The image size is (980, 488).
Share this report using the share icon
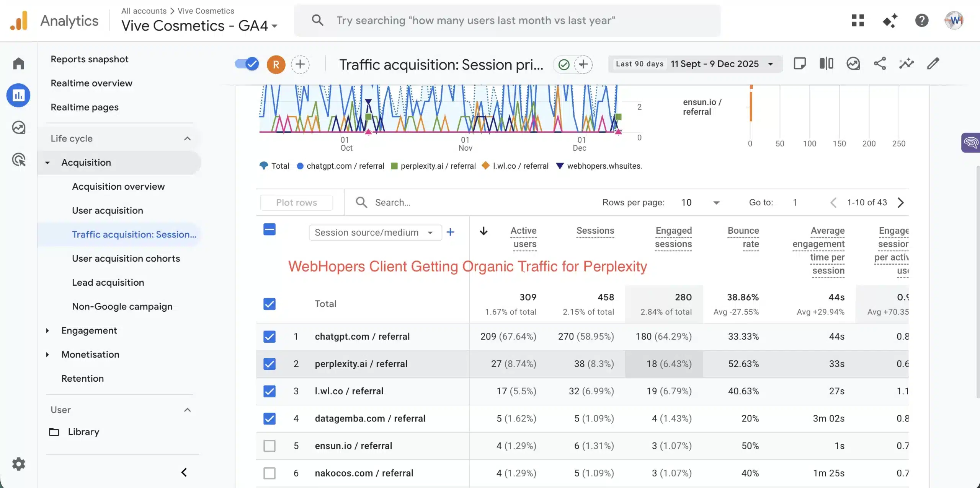(880, 63)
